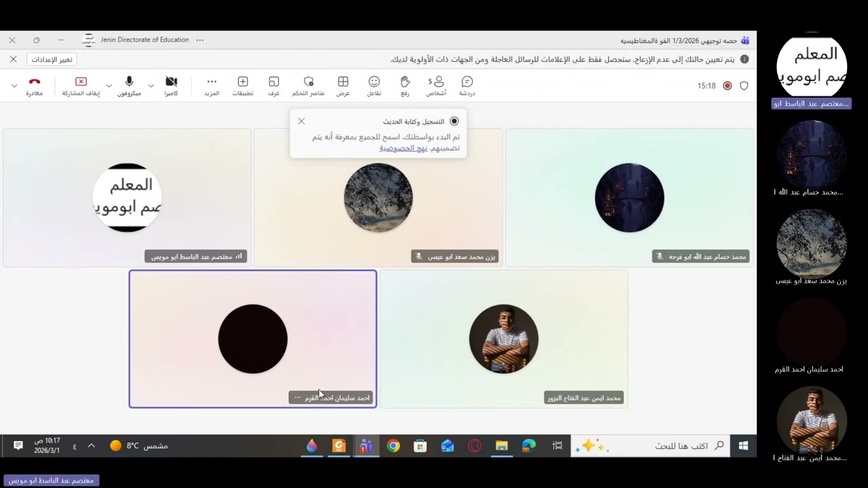
Task: Expand leave options arrow beside مغادرة
Action: (14, 86)
